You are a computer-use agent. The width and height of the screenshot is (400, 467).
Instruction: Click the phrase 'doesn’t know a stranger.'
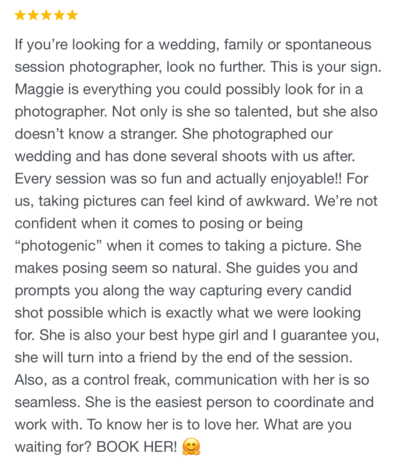point(96,134)
